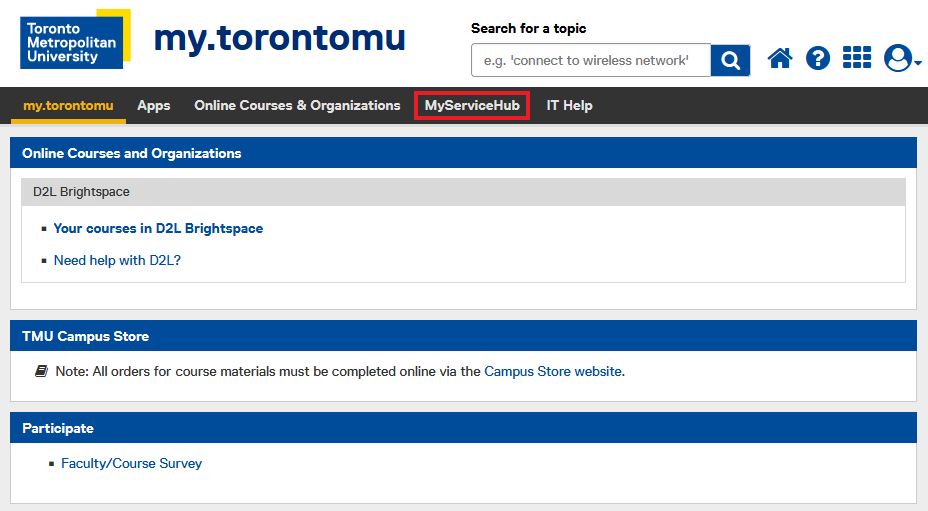Image resolution: width=928 pixels, height=511 pixels.
Task: Go to home via house icon
Action: pyautogui.click(x=780, y=59)
